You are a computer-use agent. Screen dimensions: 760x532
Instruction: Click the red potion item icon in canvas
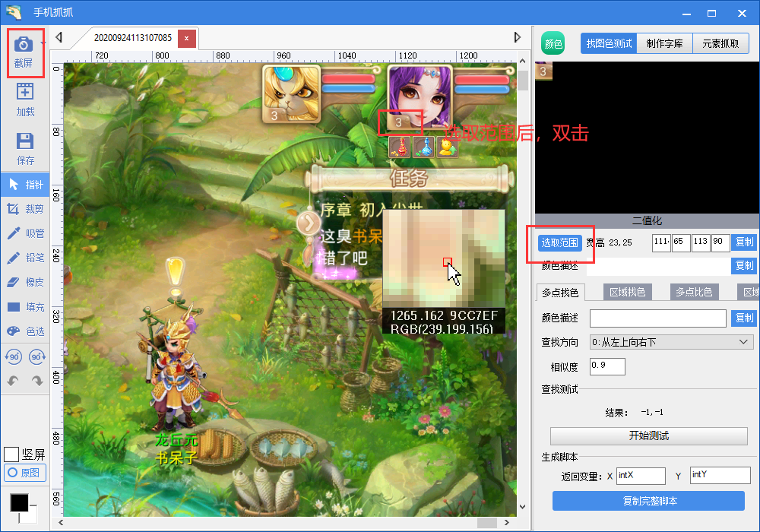[x=400, y=147]
